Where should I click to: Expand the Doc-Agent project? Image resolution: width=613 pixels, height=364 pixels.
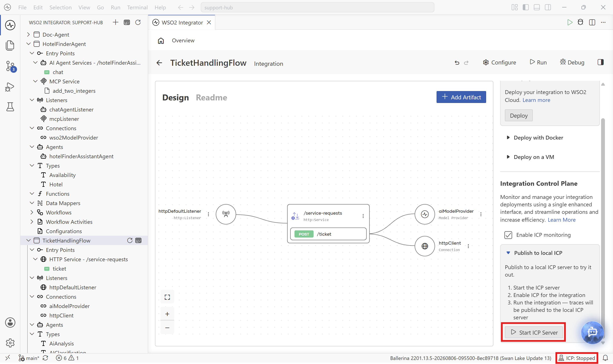(x=29, y=35)
